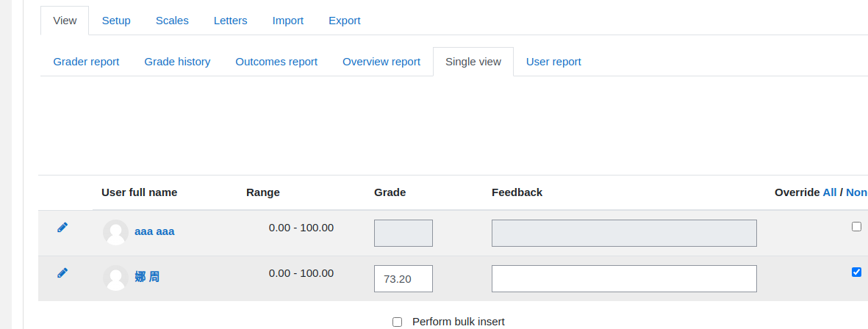Select the Export tab

[x=344, y=21]
